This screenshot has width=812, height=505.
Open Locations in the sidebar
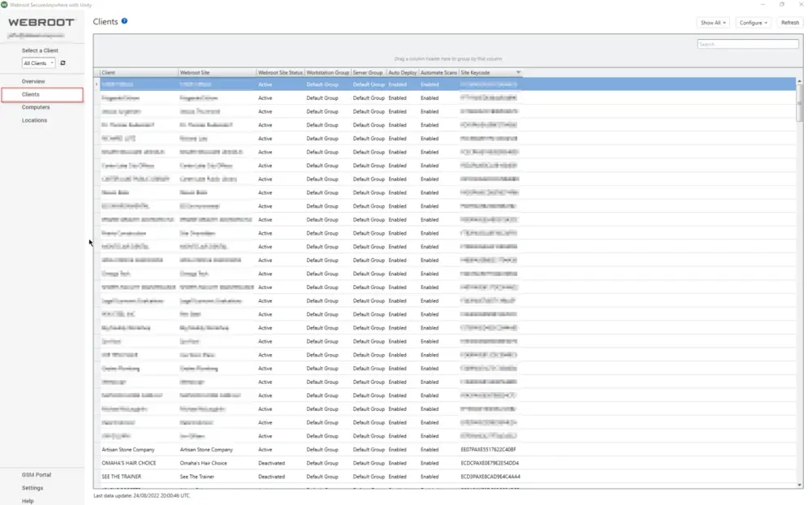(34, 120)
